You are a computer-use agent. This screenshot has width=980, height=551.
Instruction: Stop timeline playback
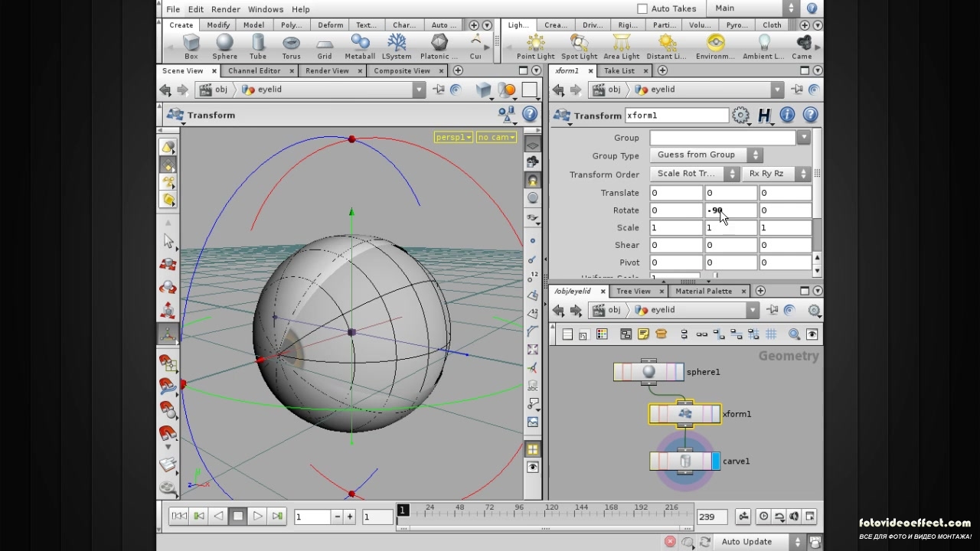click(238, 517)
